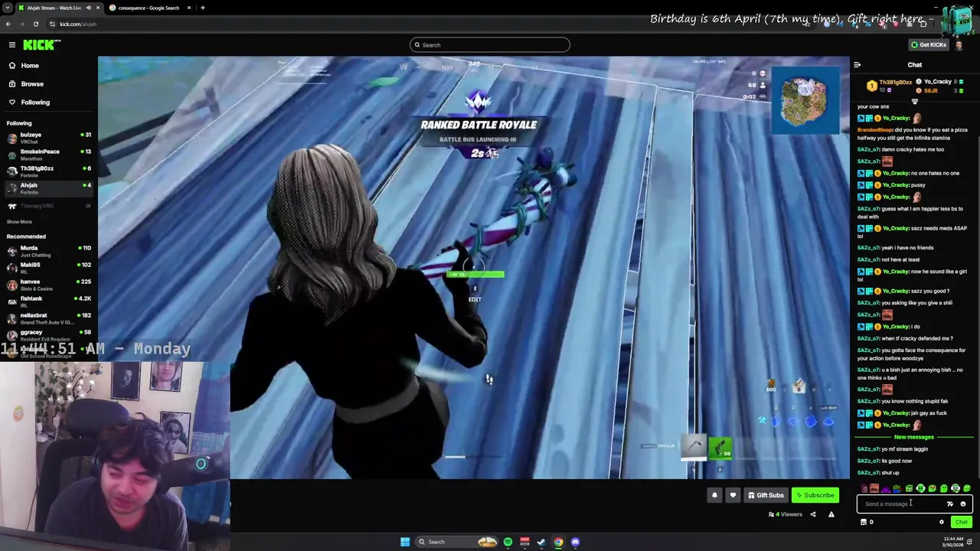
Task: Click the Gift Subs button
Action: [x=766, y=495]
